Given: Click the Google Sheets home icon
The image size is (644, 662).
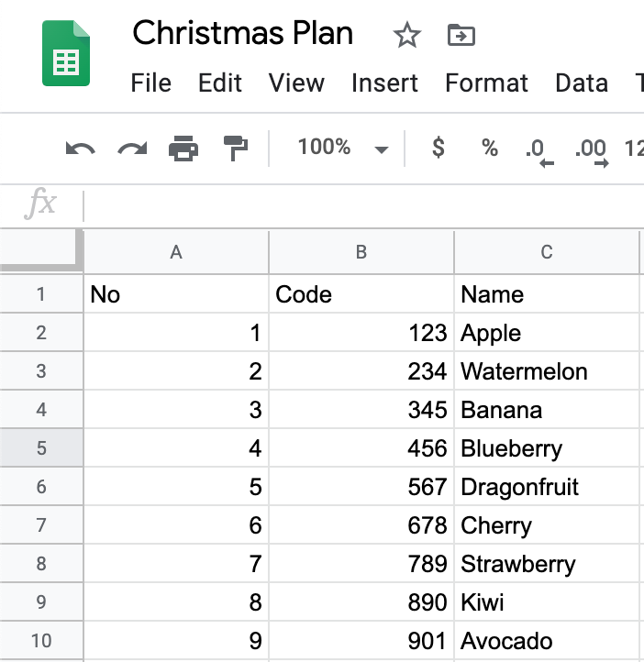Looking at the screenshot, I should (x=66, y=53).
